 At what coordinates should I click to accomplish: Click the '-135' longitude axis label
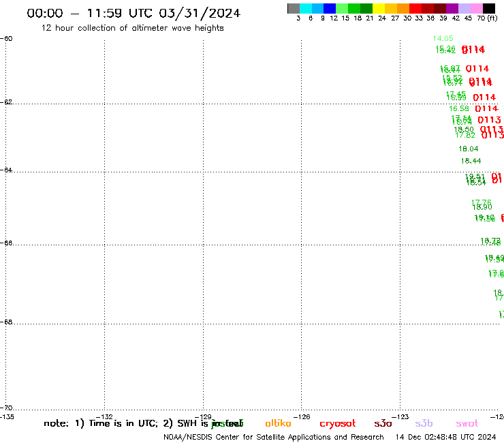click(x=7, y=417)
